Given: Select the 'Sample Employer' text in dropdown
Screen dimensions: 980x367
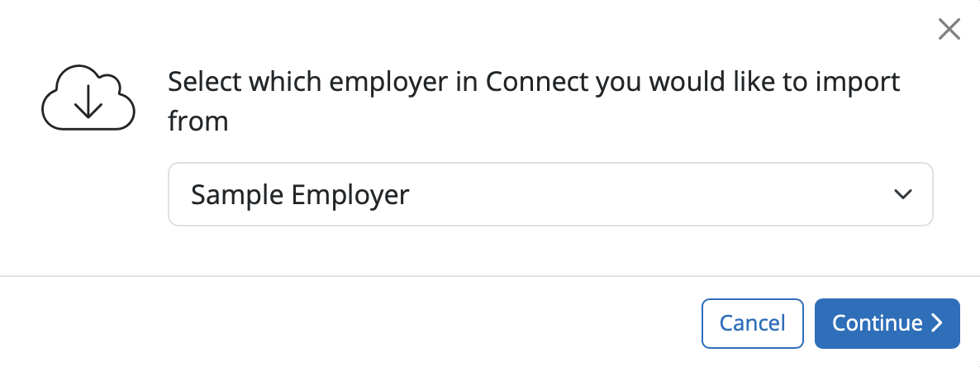Looking at the screenshot, I should click(x=300, y=194).
